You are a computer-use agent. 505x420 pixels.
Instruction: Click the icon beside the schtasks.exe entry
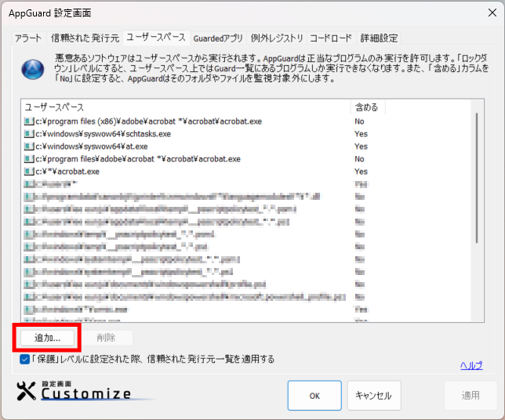click(29, 134)
